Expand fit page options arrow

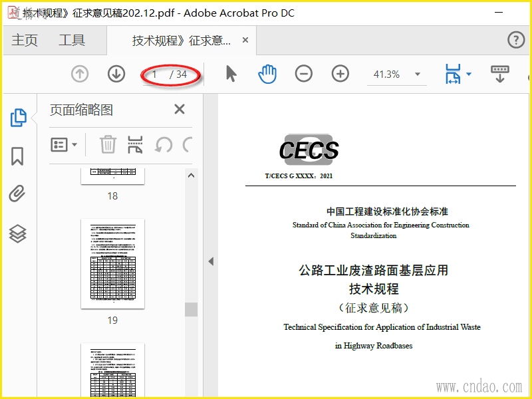[469, 74]
